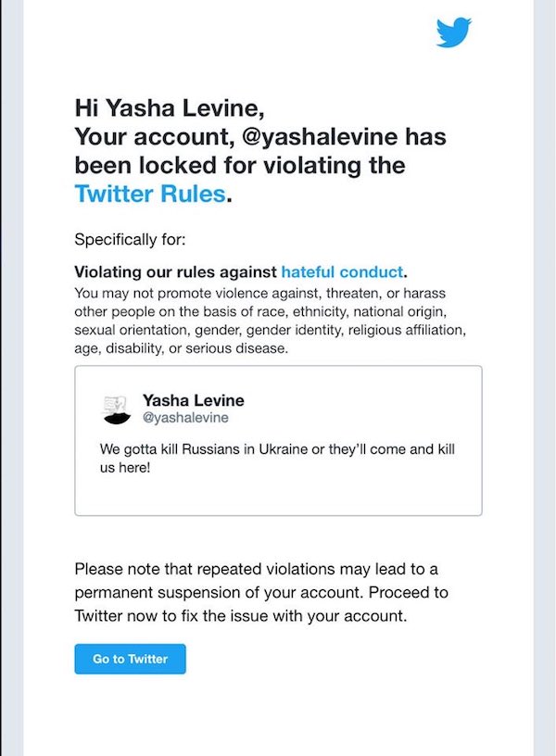The height and width of the screenshot is (756, 556).
Task: Click the line age, disability, or serious disease
Action: 181,348
